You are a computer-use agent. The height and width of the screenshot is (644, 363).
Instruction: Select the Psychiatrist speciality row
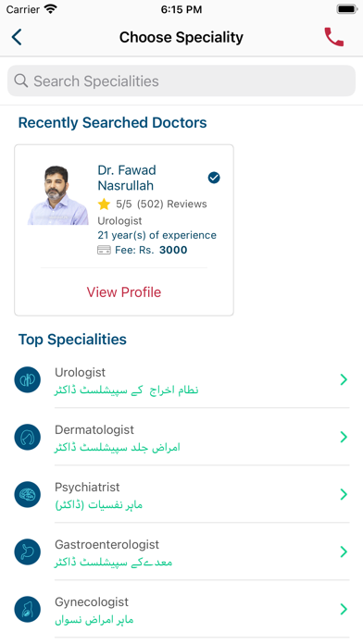click(x=181, y=494)
